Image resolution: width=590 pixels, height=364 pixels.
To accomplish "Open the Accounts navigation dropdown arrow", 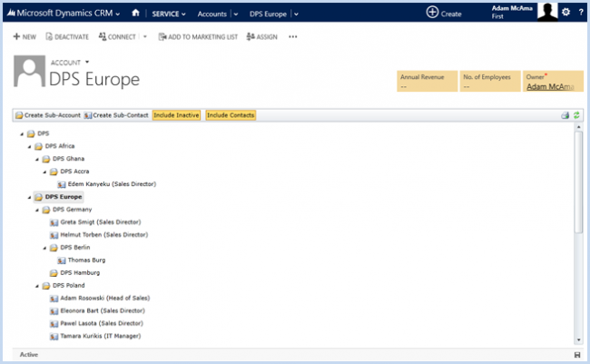I will coord(236,15).
